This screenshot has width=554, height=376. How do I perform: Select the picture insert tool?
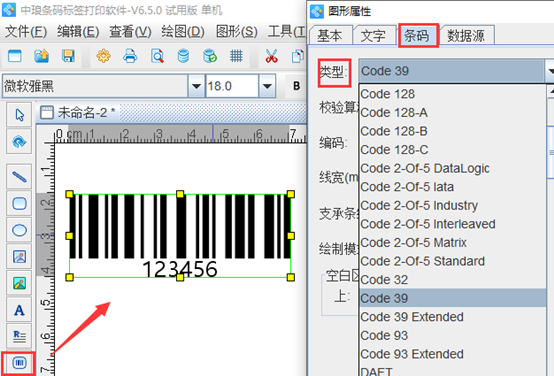tap(19, 283)
